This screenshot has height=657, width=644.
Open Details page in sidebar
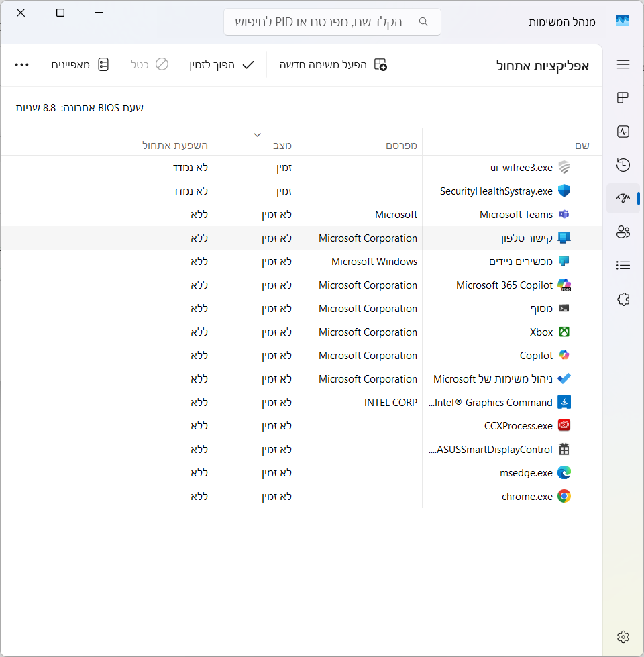click(x=623, y=265)
